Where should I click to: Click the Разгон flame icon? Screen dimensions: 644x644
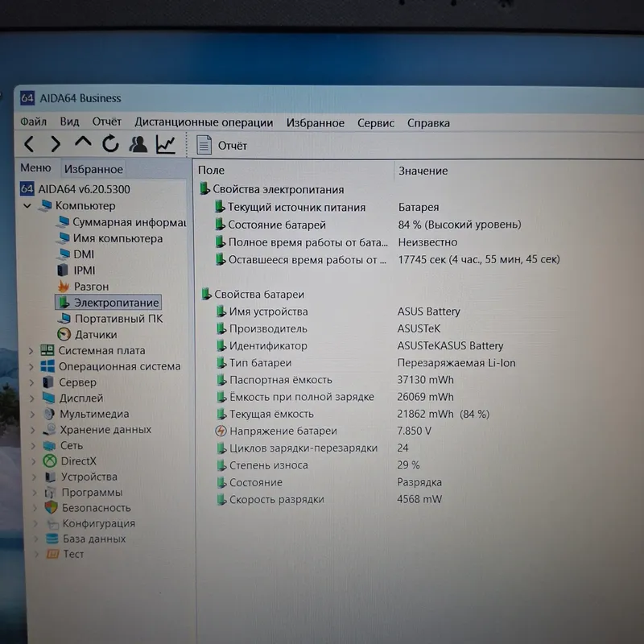(64, 287)
